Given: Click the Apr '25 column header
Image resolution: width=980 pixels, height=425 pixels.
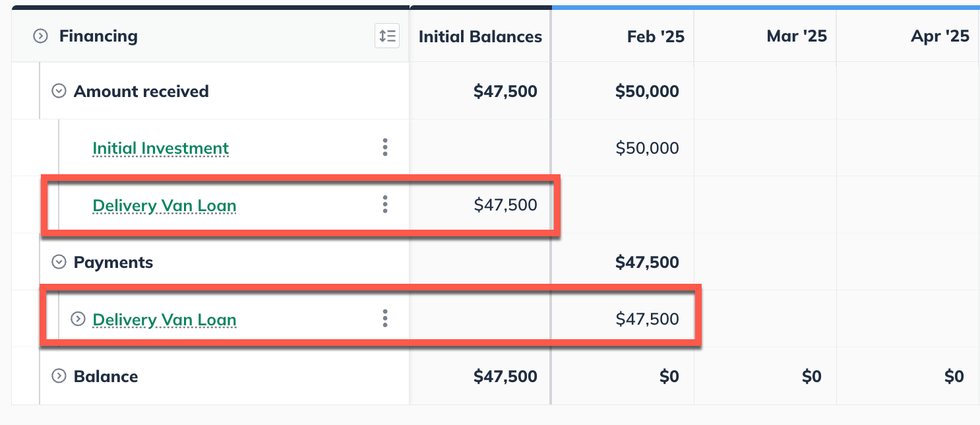Looking at the screenshot, I should click(940, 36).
